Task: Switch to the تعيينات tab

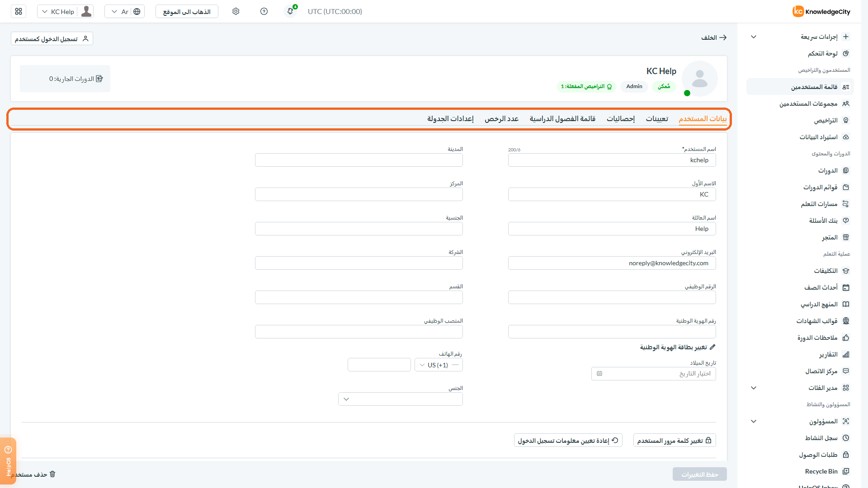Action: [x=657, y=118]
